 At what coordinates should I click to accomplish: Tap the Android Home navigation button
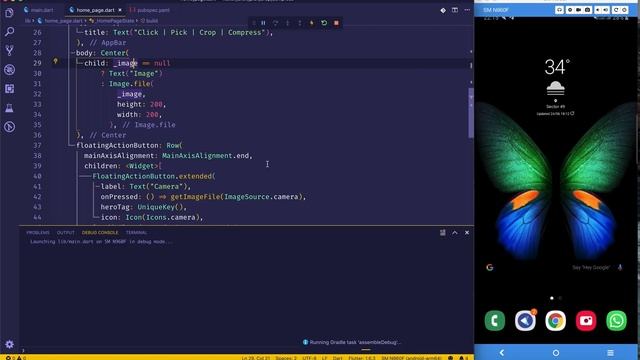click(556, 352)
